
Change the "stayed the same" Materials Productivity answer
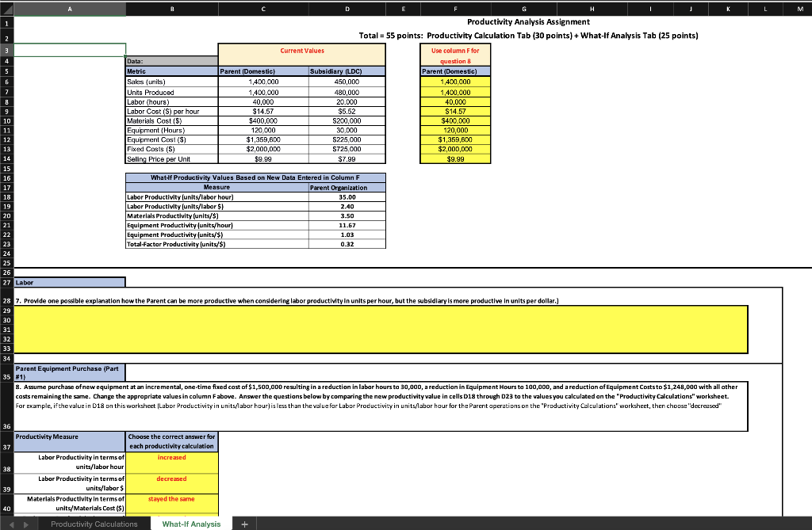(172, 501)
